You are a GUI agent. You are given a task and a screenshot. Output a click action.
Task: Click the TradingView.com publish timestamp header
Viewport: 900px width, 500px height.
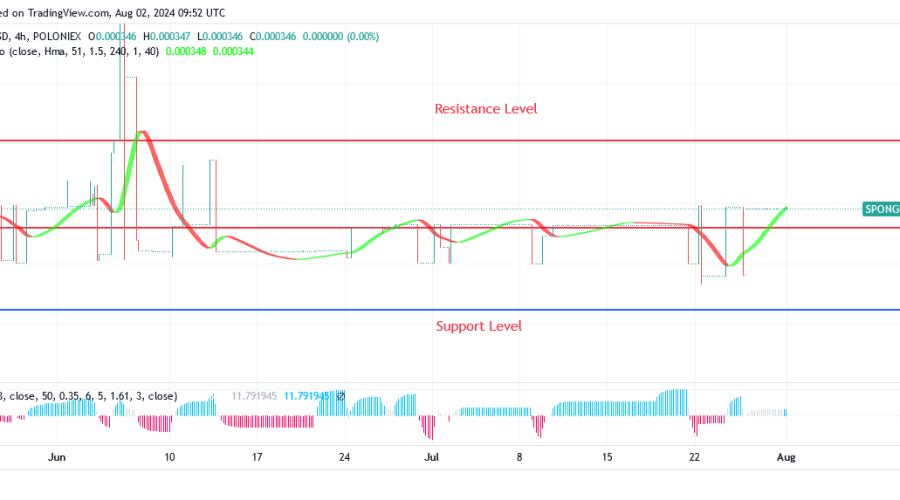pyautogui.click(x=112, y=13)
